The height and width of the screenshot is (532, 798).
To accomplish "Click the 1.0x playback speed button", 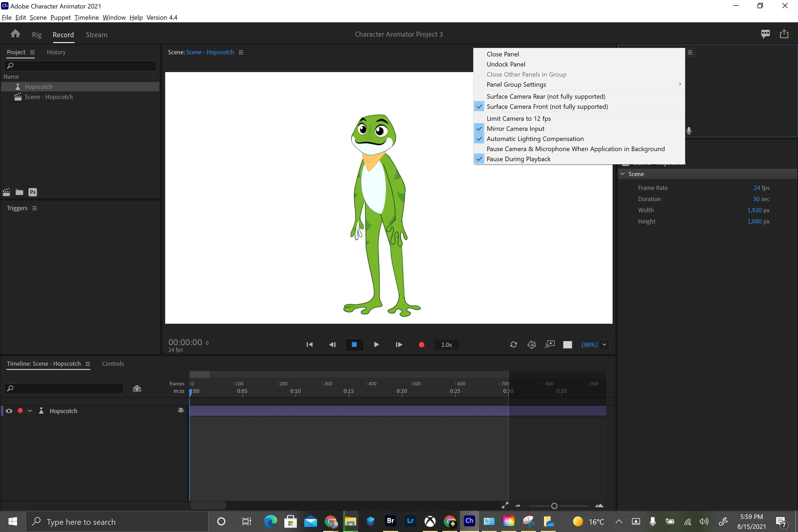I will [x=446, y=345].
